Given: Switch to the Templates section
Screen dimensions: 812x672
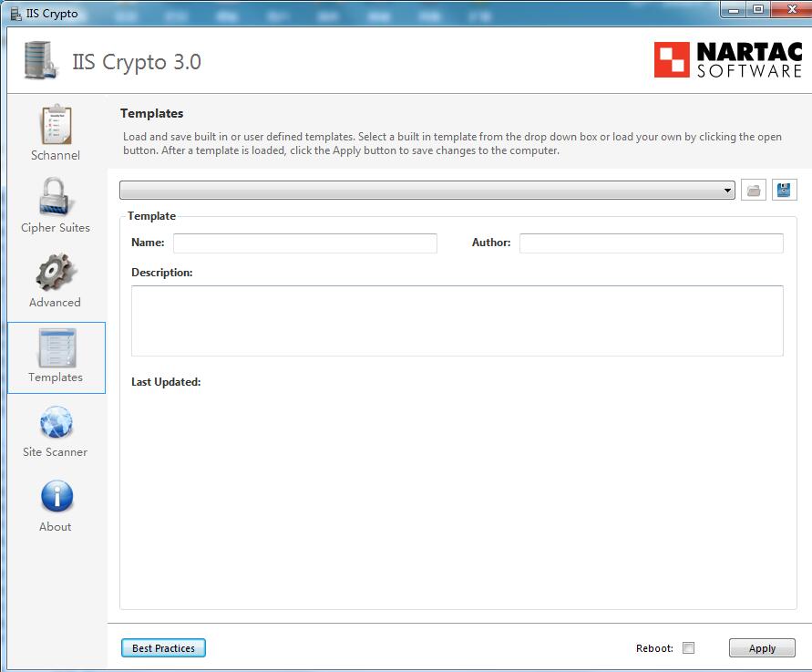Looking at the screenshot, I should pos(55,357).
